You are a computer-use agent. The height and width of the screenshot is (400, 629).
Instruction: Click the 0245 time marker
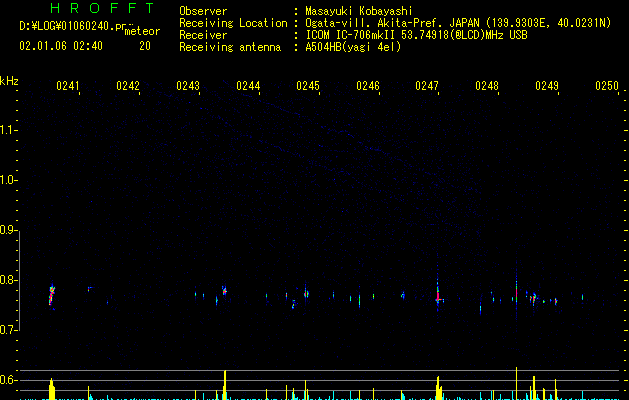click(308, 85)
